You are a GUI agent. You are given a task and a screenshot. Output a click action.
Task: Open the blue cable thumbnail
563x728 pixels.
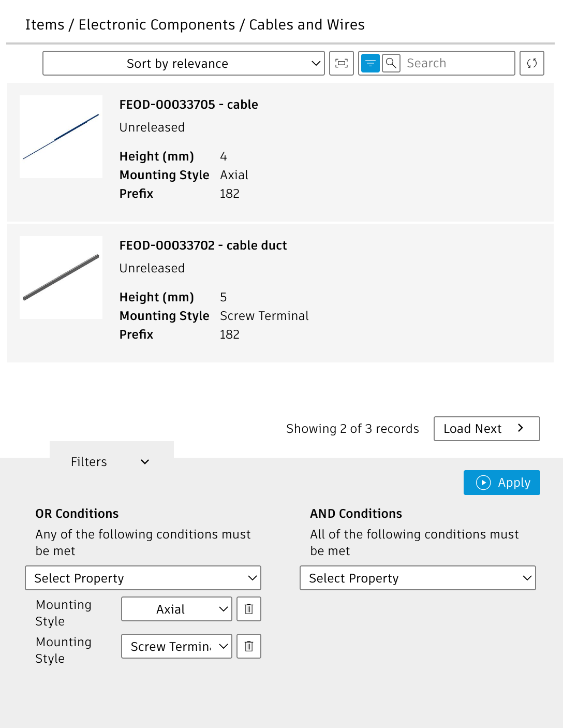coord(61,137)
